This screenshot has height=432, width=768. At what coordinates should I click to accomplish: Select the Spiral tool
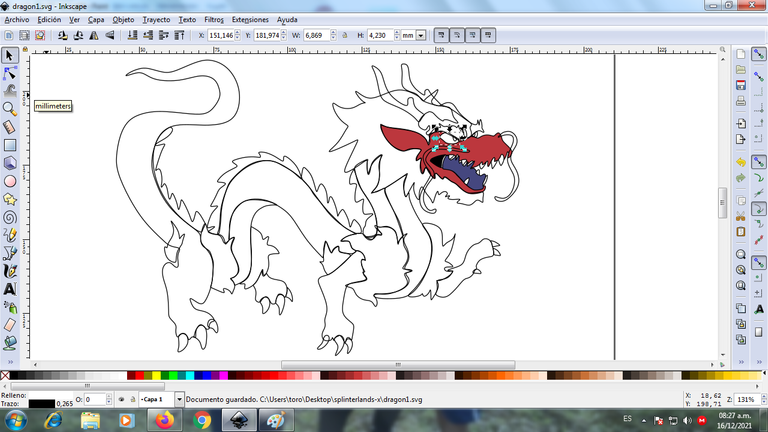click(9, 217)
